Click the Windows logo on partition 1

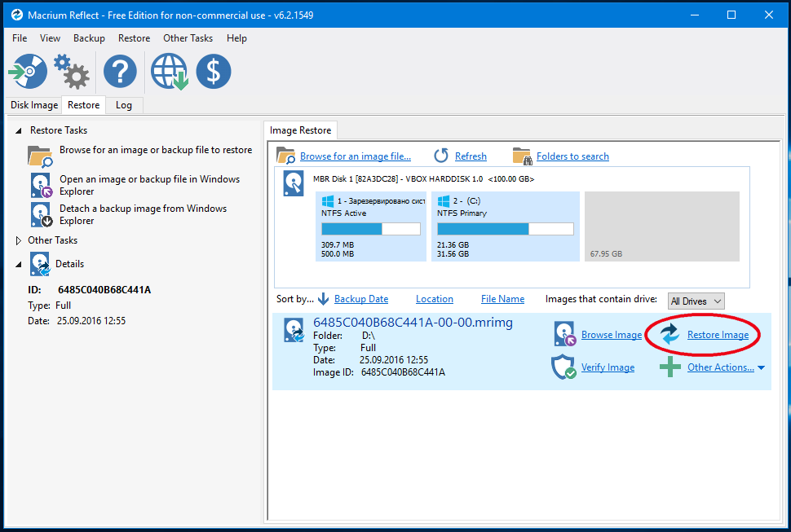click(x=328, y=201)
